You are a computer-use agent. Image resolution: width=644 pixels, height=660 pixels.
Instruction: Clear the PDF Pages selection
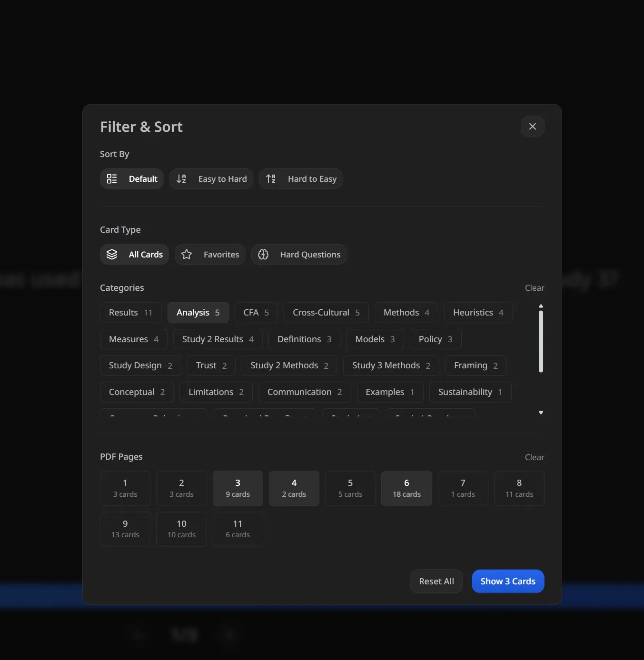[535, 457]
